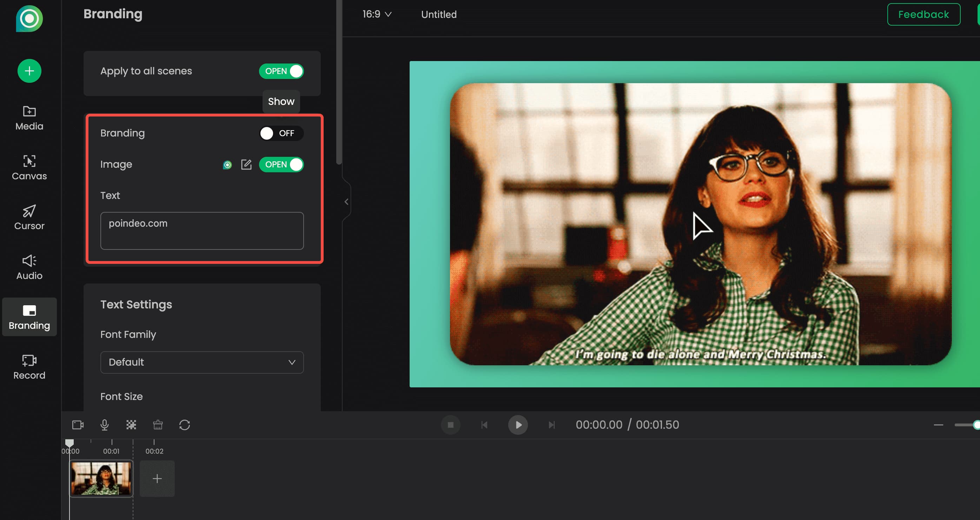This screenshot has height=520, width=980.
Task: Click the green plus create button
Action: click(x=29, y=71)
